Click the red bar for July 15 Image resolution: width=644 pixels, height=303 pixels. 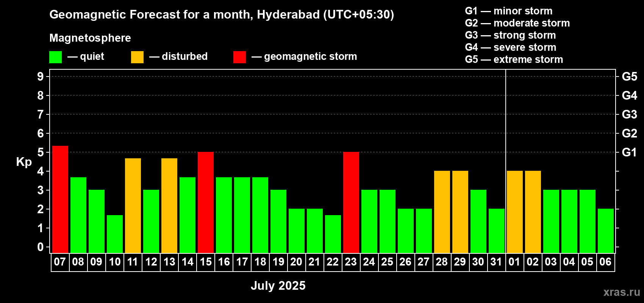click(x=206, y=203)
